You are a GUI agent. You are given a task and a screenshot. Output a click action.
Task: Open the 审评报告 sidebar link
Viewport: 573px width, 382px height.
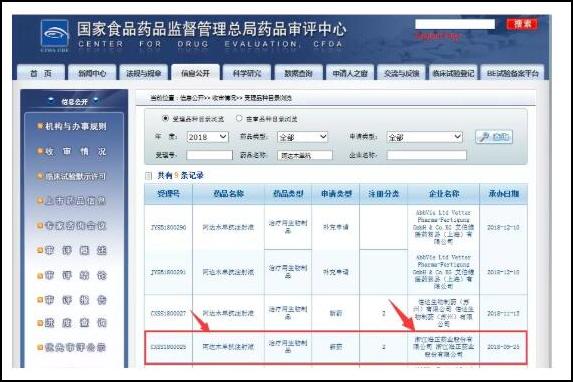tap(76, 300)
